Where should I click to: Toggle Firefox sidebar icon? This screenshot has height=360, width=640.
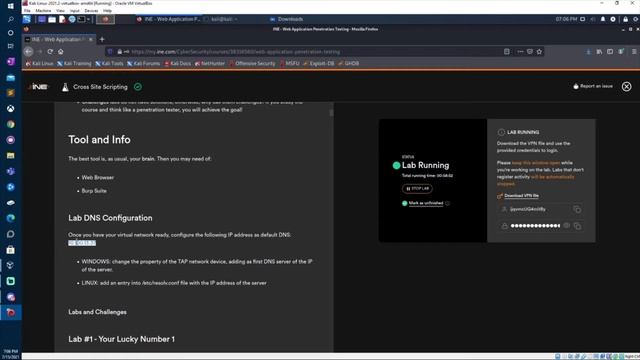click(x=610, y=52)
